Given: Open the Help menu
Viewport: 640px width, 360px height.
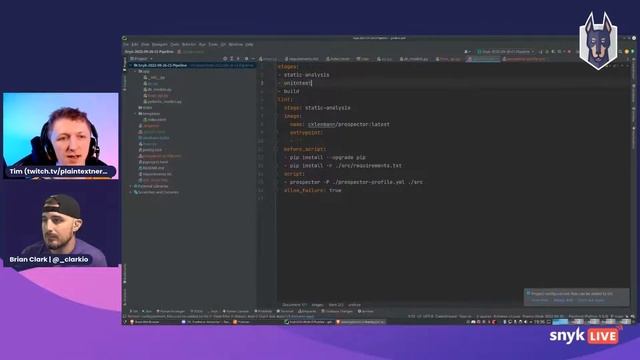Looking at the screenshot, I should [x=249, y=44].
